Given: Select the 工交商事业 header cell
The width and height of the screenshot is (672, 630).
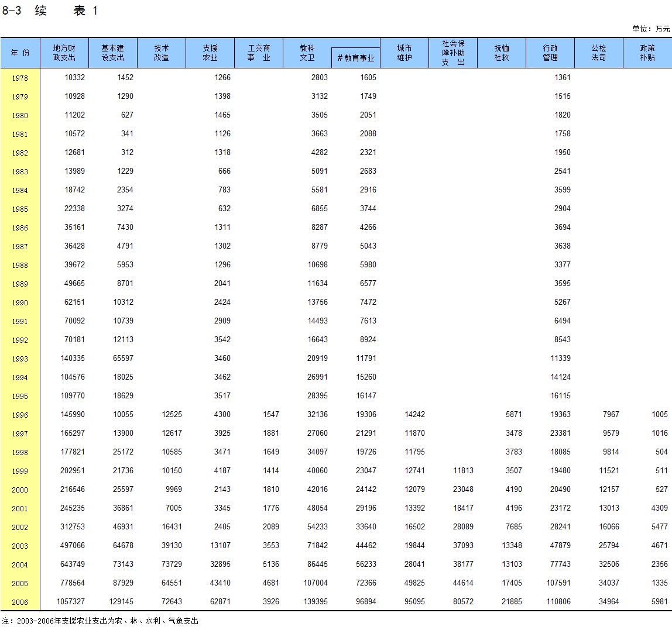Looking at the screenshot, I should tap(259, 53).
